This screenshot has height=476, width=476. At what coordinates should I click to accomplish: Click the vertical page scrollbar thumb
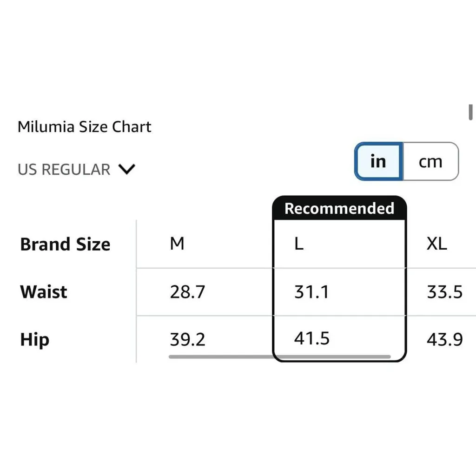[x=470, y=112]
